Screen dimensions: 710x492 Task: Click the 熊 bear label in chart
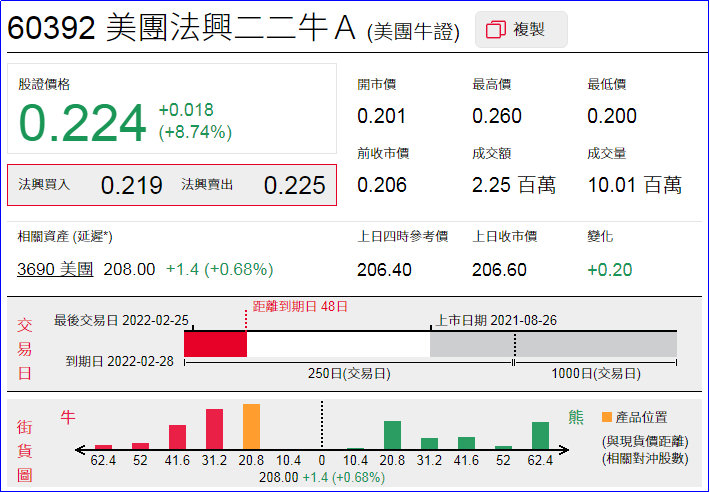(576, 417)
